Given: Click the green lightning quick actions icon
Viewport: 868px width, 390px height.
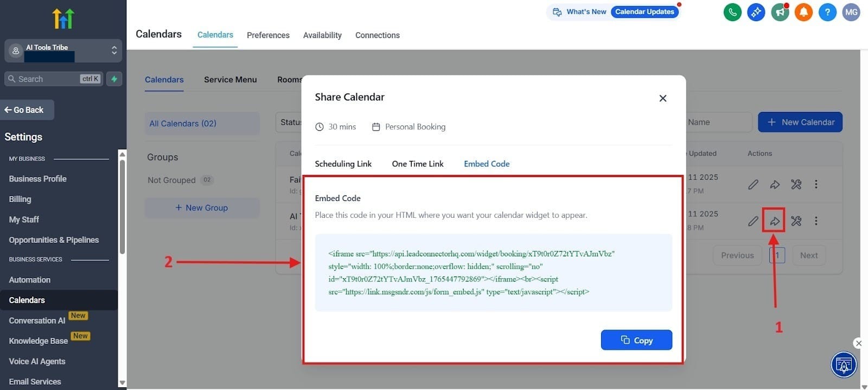Looking at the screenshot, I should pyautogui.click(x=114, y=79).
